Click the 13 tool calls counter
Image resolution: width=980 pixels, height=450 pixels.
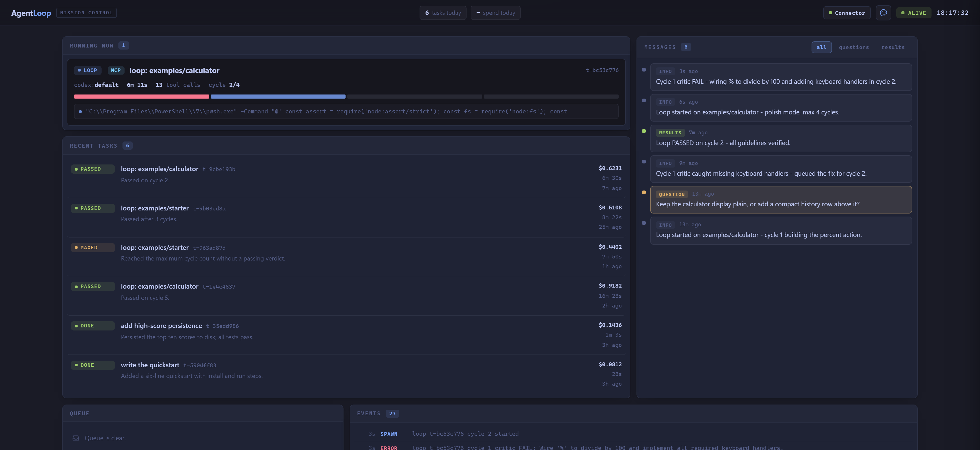[178, 85]
